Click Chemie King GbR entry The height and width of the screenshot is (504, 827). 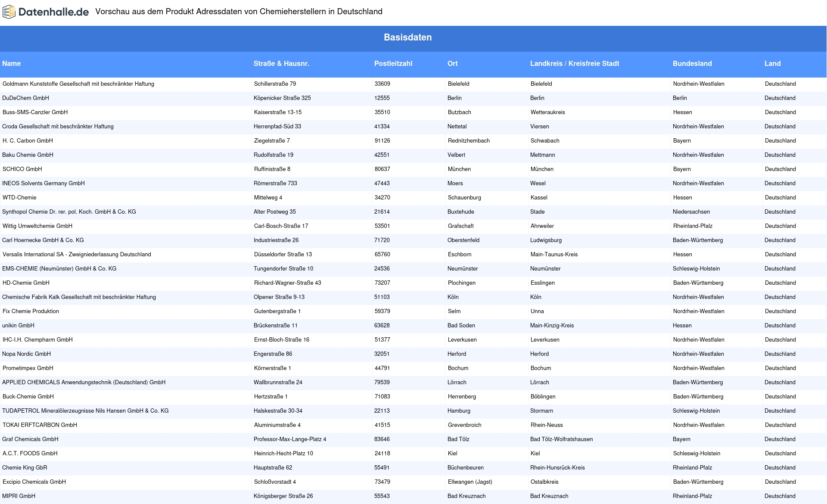[25, 468]
